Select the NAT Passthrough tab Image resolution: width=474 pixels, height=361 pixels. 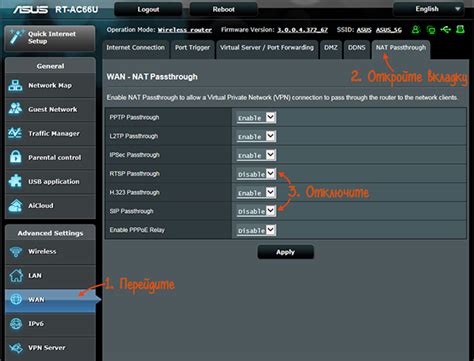tap(401, 48)
